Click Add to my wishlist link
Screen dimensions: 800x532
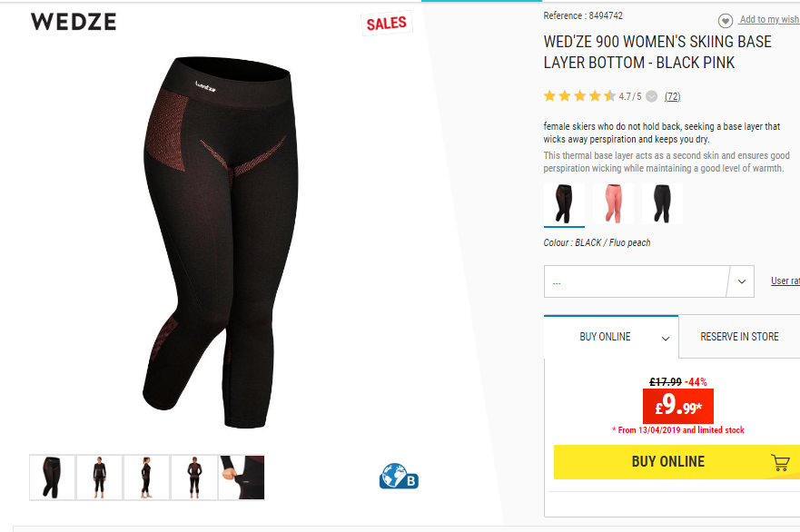[x=769, y=19]
